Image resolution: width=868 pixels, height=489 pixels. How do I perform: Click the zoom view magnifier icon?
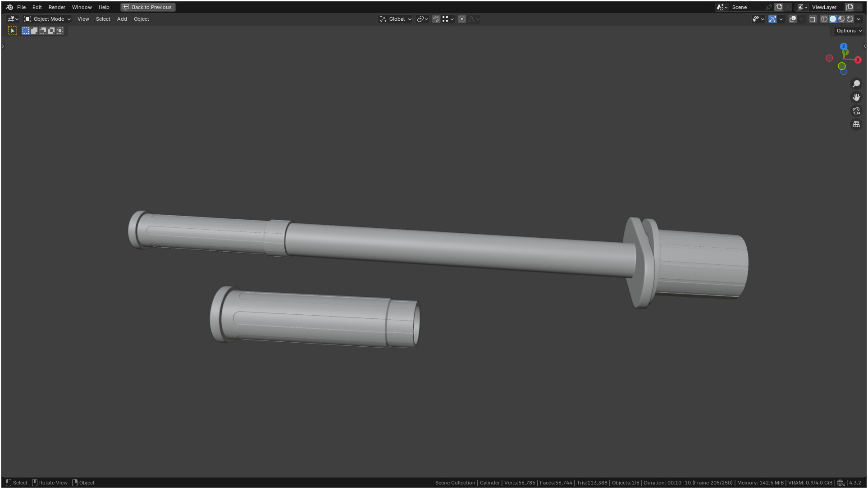856,84
